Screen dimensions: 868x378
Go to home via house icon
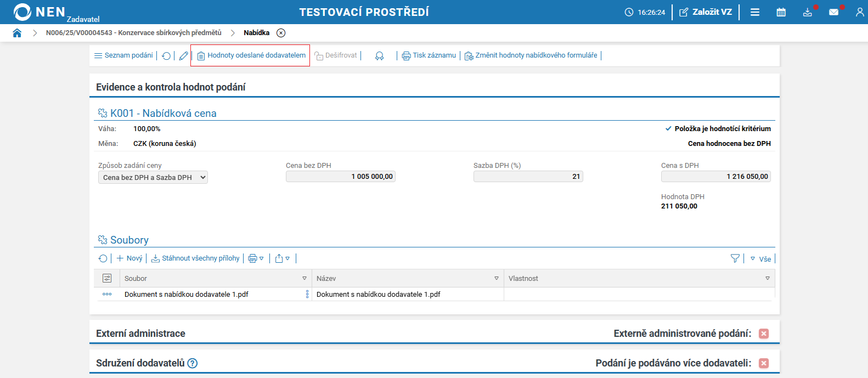coord(17,33)
